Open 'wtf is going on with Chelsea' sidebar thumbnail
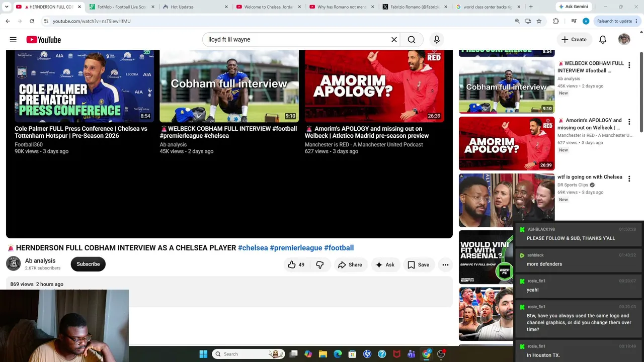The width and height of the screenshot is (644, 362). [x=507, y=200]
